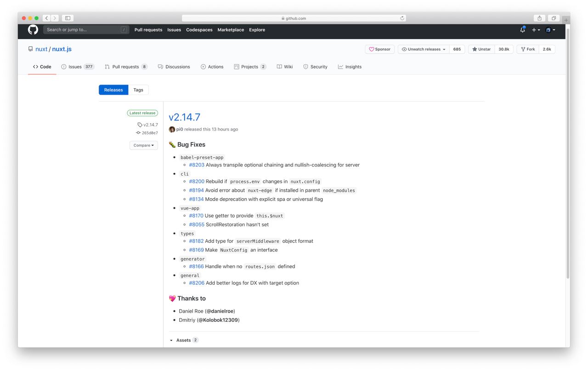Open the user avatar menu
The width and height of the screenshot is (588, 371).
[x=550, y=30]
